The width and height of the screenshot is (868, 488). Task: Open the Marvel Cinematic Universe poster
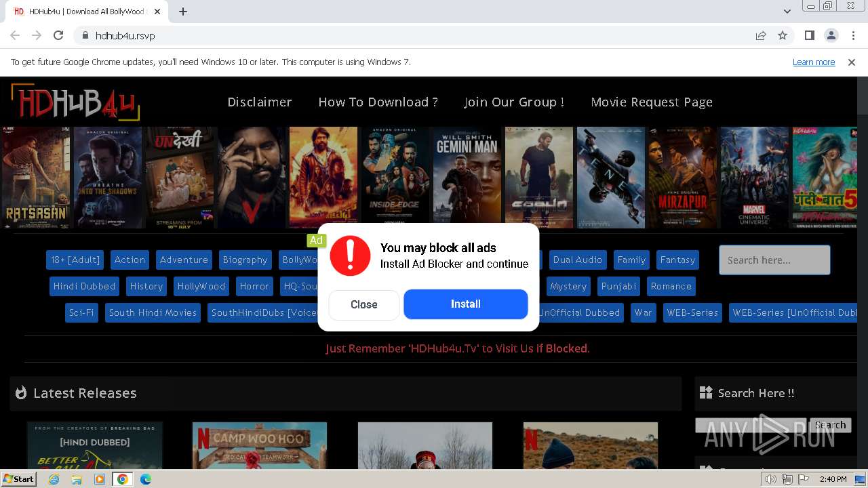pyautogui.click(x=755, y=178)
